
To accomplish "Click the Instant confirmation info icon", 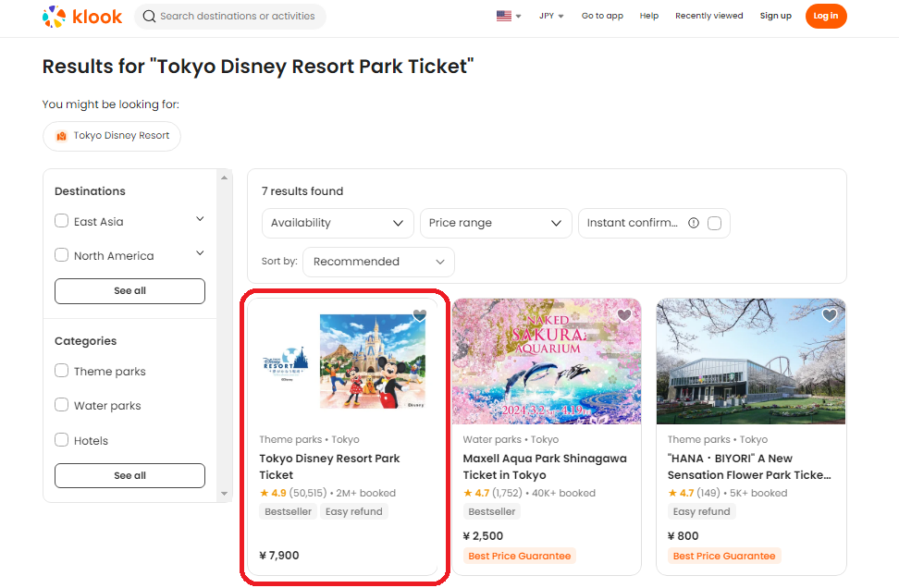I will pyautogui.click(x=694, y=223).
